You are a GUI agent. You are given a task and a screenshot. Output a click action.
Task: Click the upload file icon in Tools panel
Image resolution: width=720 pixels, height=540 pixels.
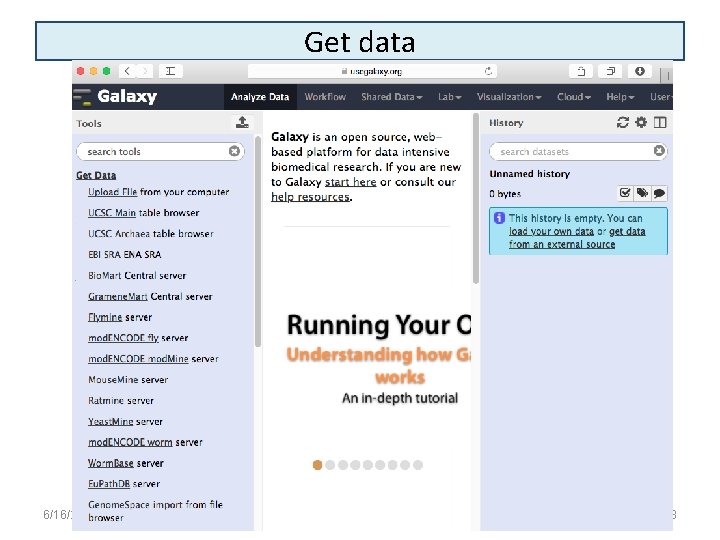click(242, 122)
